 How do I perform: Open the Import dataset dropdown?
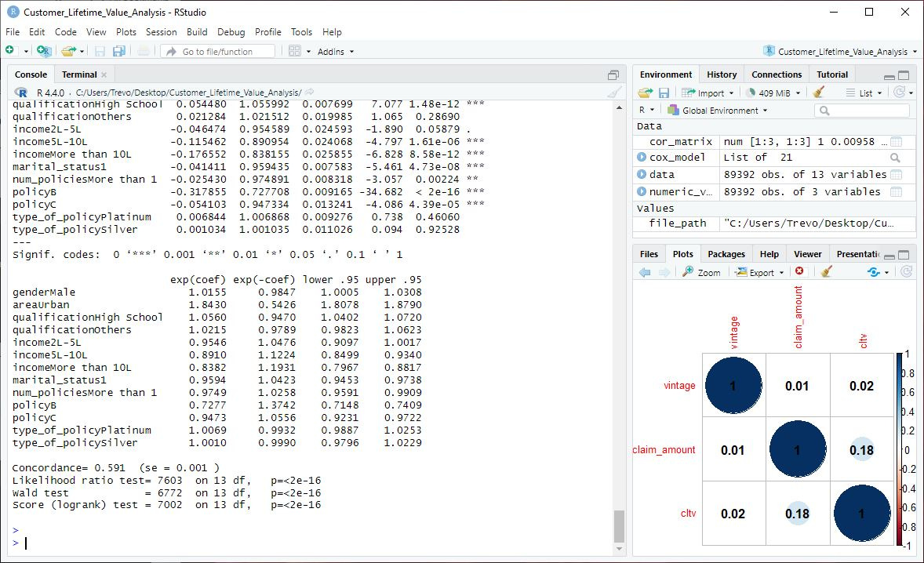pyautogui.click(x=708, y=93)
